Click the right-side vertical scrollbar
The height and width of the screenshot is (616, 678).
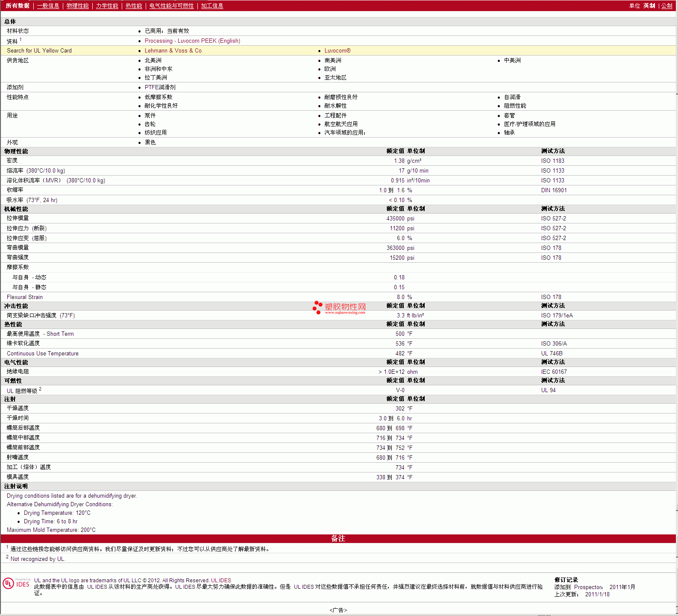(x=677, y=299)
